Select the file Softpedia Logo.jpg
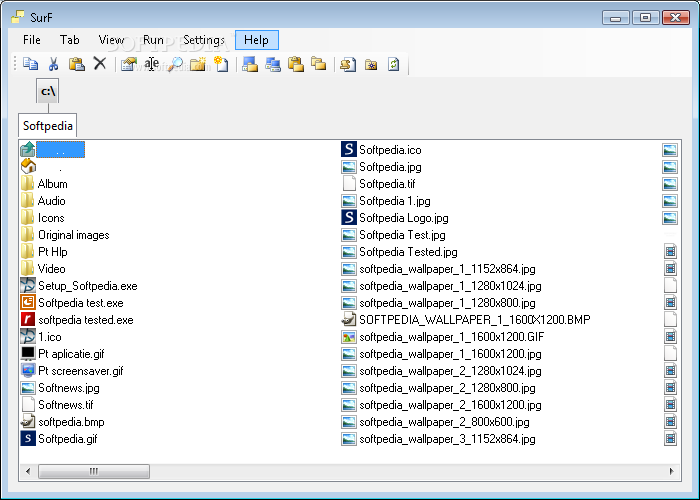 tap(404, 217)
